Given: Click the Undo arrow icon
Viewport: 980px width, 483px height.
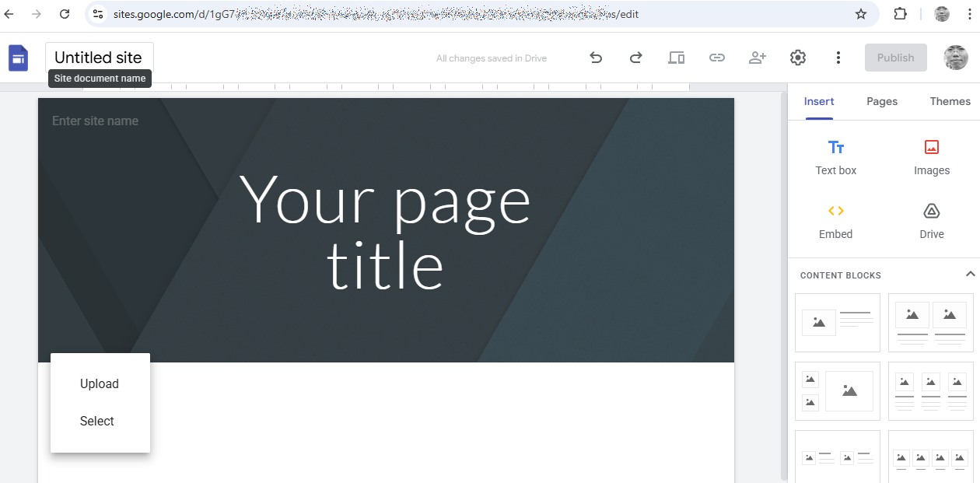Looking at the screenshot, I should click(596, 58).
